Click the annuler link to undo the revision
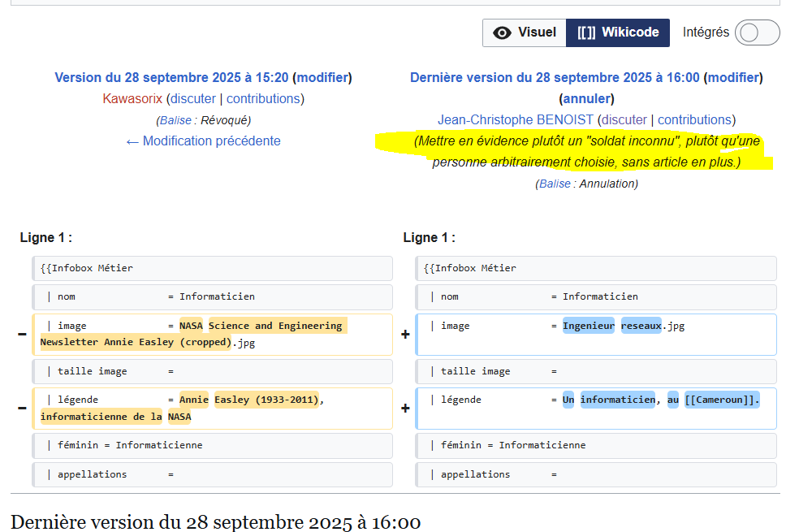The height and width of the screenshot is (532, 786). 586,99
